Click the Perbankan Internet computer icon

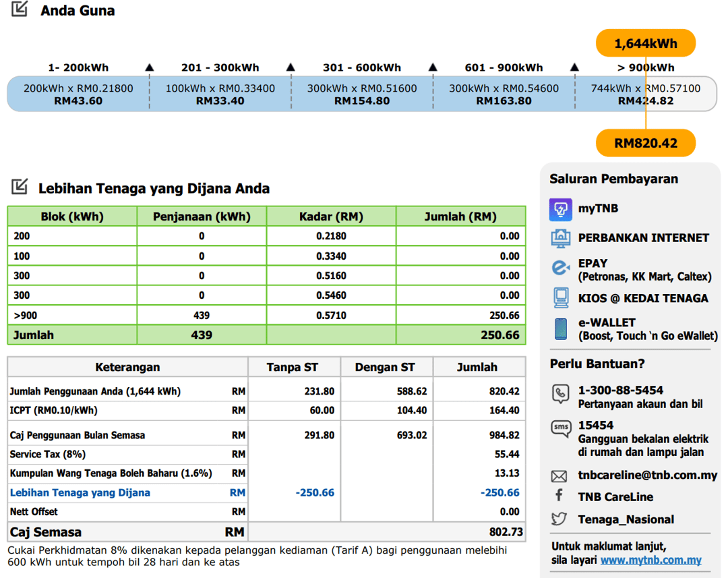561,238
